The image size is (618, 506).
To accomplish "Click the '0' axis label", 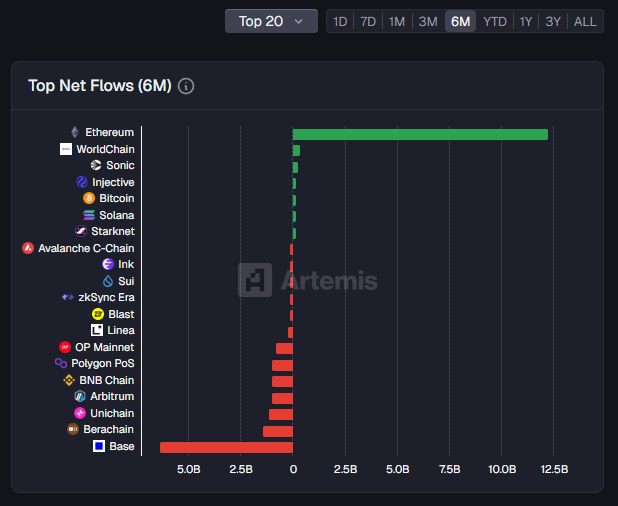I will 293,469.
